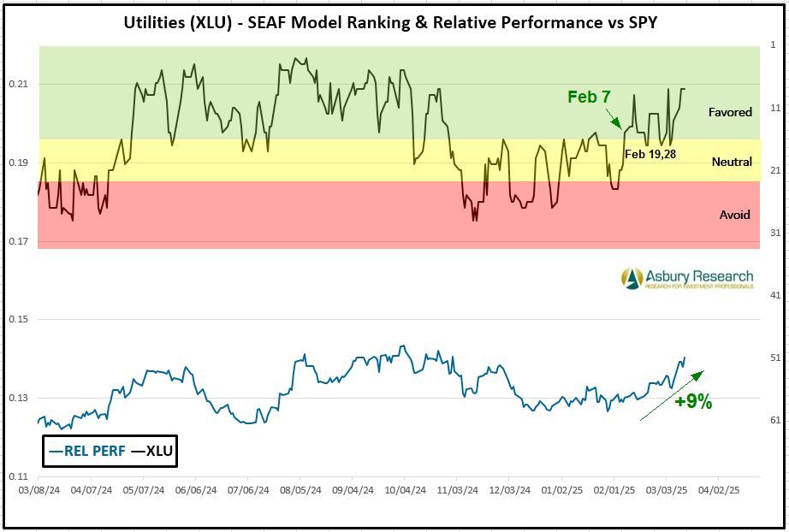Click the 03/08/24 date on x-axis

(x=38, y=493)
